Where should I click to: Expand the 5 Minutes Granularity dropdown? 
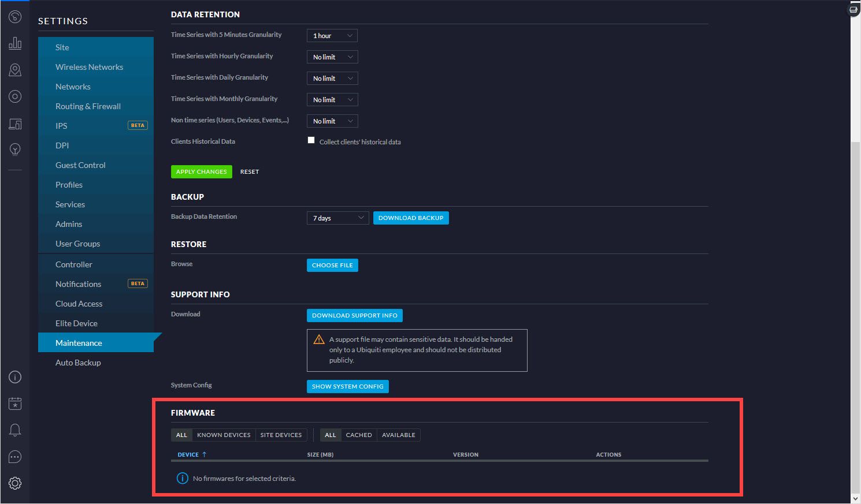pyautogui.click(x=332, y=36)
